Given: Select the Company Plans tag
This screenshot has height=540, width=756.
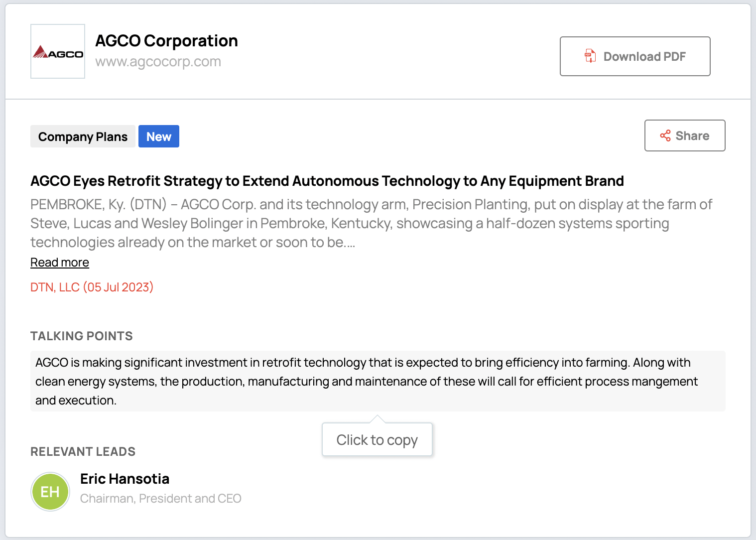Looking at the screenshot, I should point(83,136).
